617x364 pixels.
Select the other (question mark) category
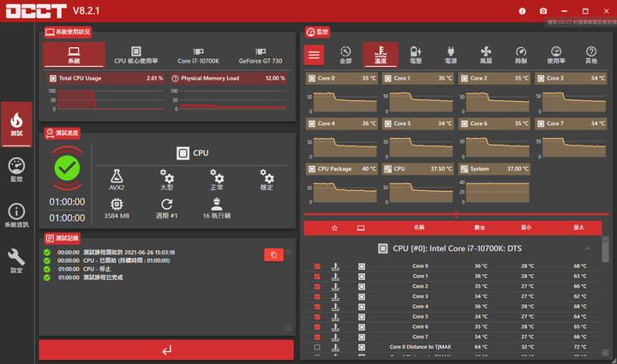pos(591,55)
